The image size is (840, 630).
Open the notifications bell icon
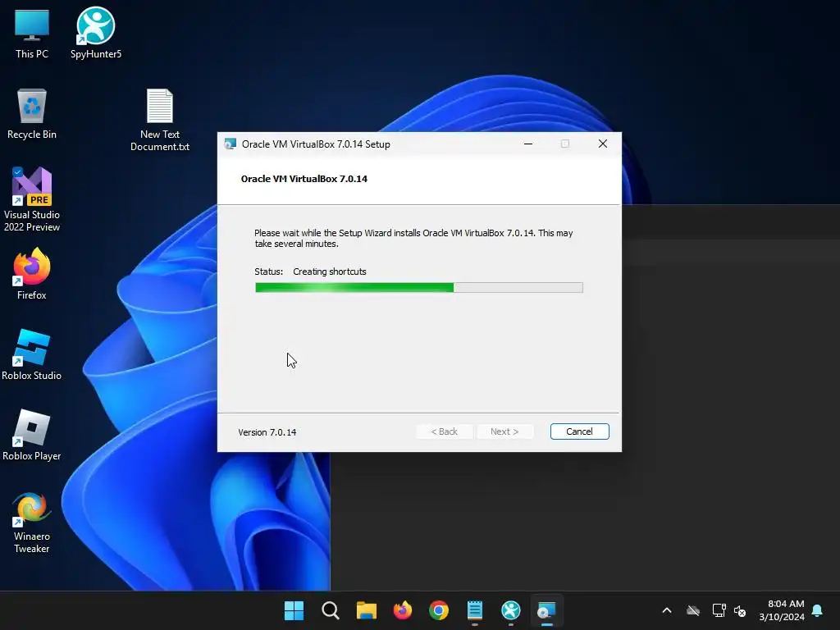click(x=817, y=610)
